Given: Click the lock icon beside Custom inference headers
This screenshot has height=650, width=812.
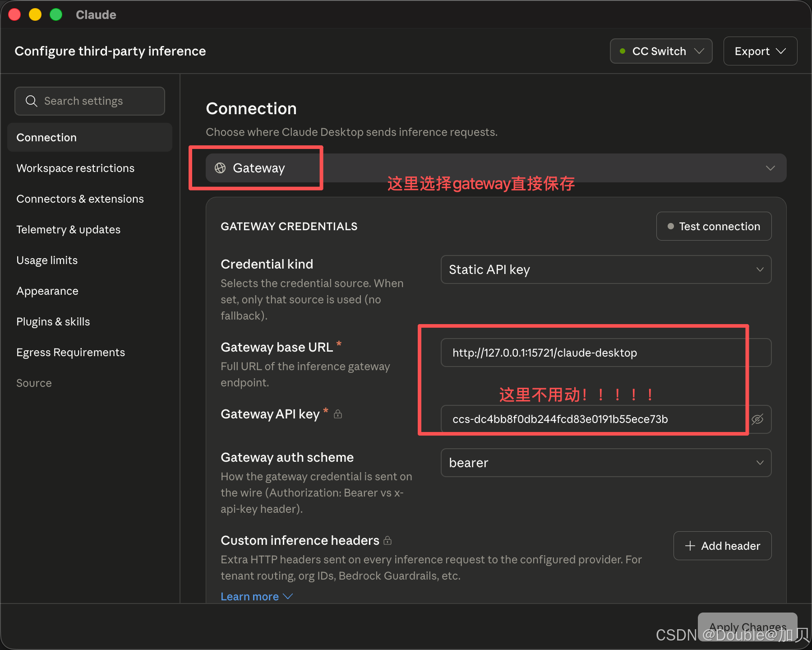Looking at the screenshot, I should tap(388, 540).
